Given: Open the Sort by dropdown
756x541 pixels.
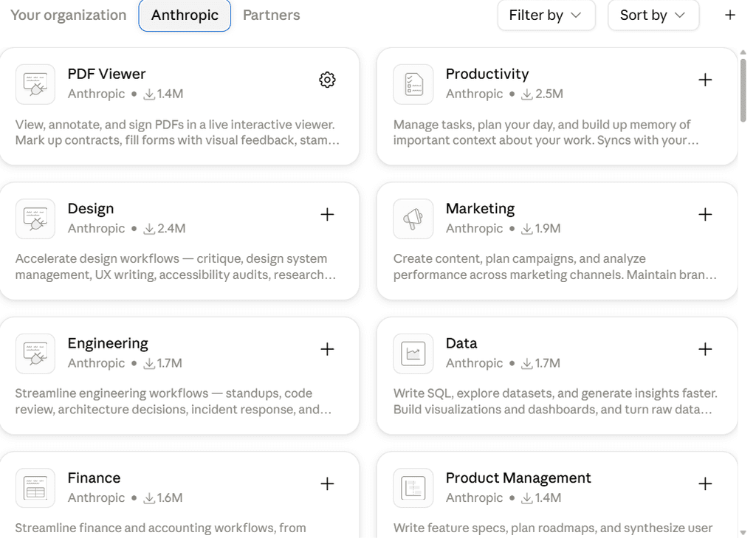Looking at the screenshot, I should (x=653, y=15).
